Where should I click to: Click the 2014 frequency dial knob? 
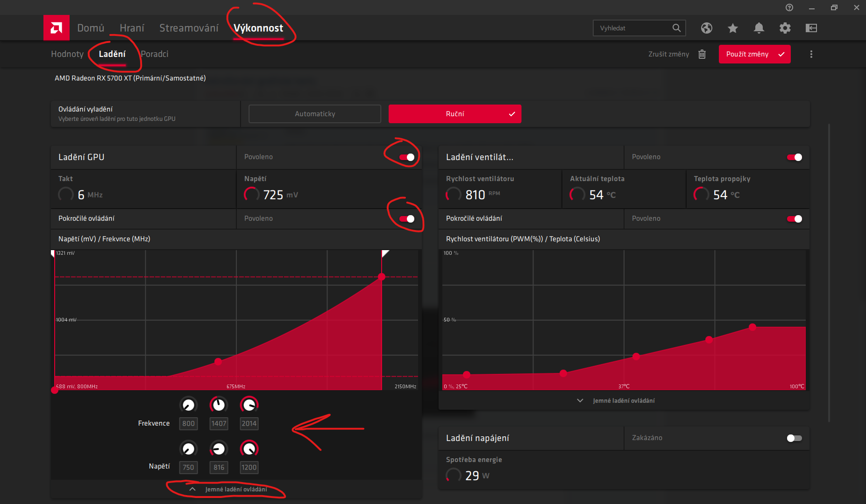coord(249,405)
